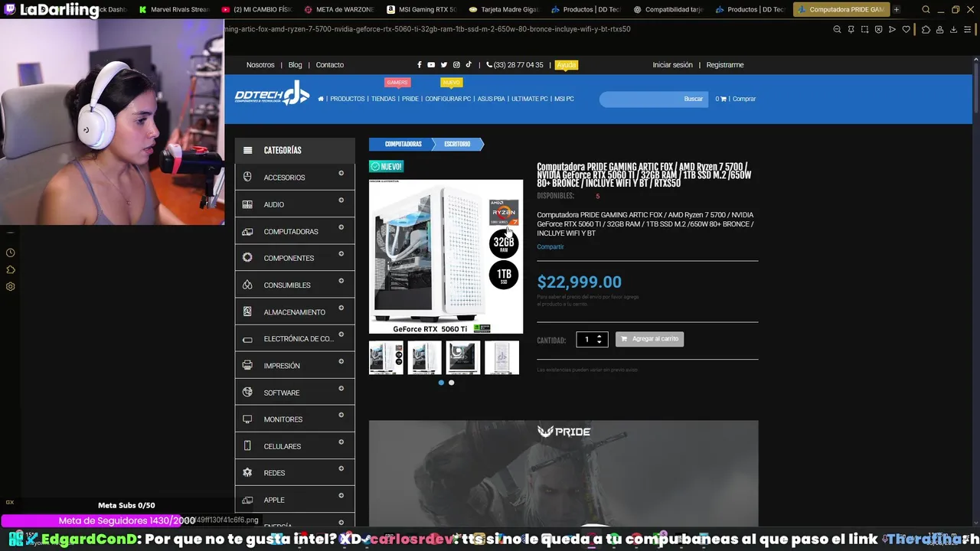Click the browser zoom-out magnifier icon

tap(837, 29)
